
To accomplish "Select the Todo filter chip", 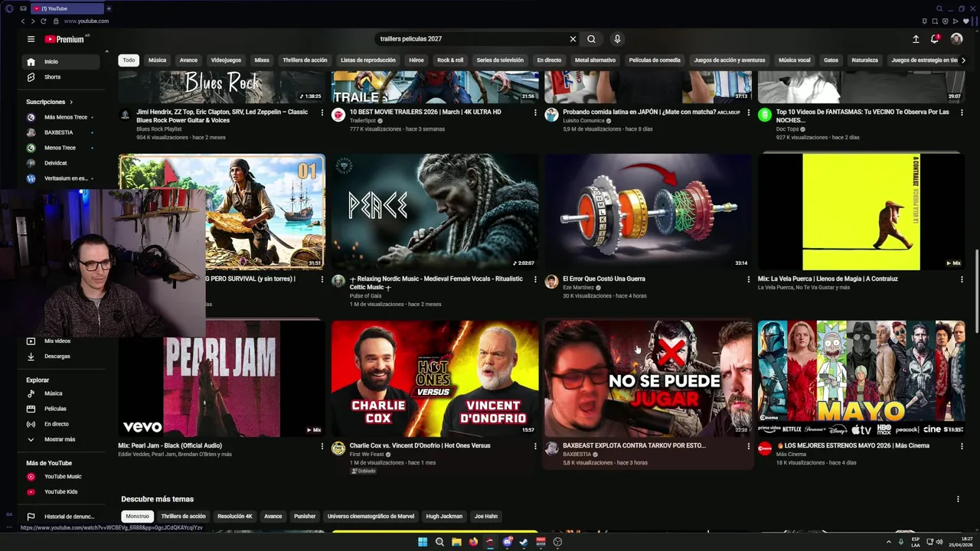I will [x=129, y=60].
